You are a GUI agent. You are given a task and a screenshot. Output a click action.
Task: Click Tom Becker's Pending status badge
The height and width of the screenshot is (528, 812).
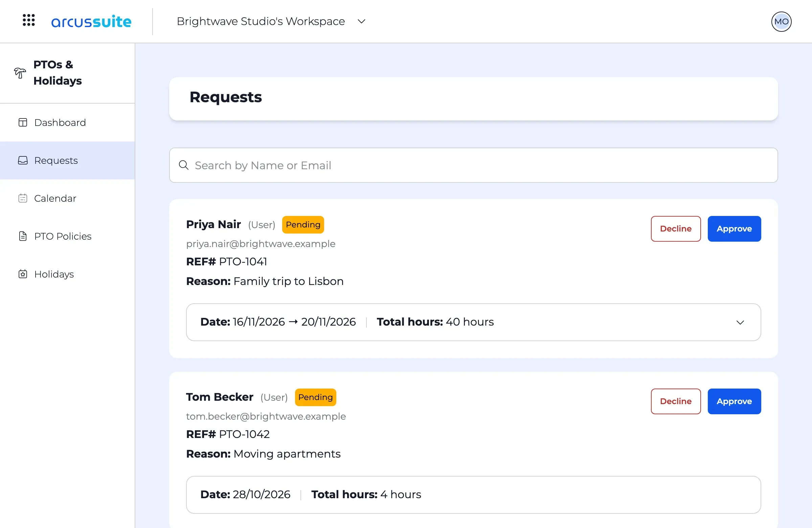pyautogui.click(x=315, y=397)
